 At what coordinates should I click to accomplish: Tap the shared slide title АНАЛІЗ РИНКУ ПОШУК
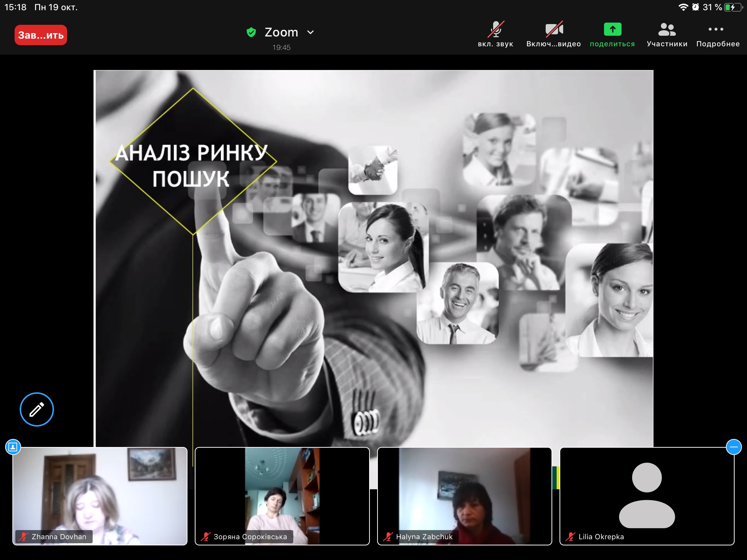191,166
